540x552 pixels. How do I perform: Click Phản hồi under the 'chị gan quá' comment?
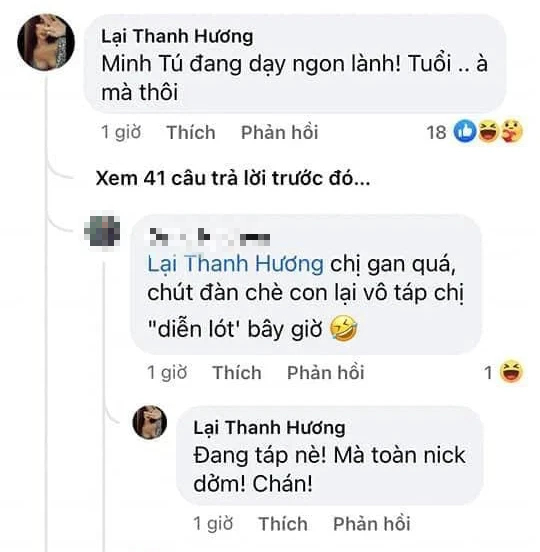[x=326, y=372]
